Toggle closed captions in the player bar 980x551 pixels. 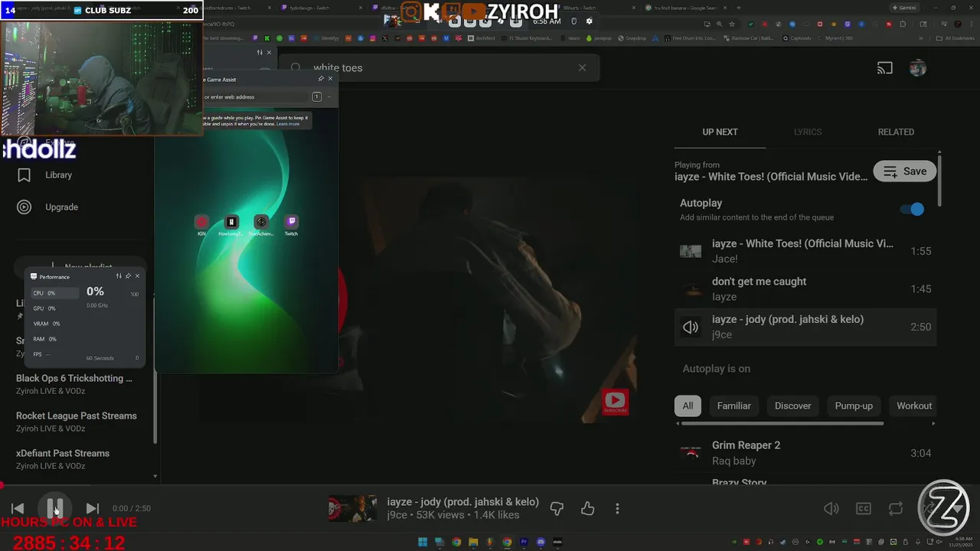coord(864,508)
